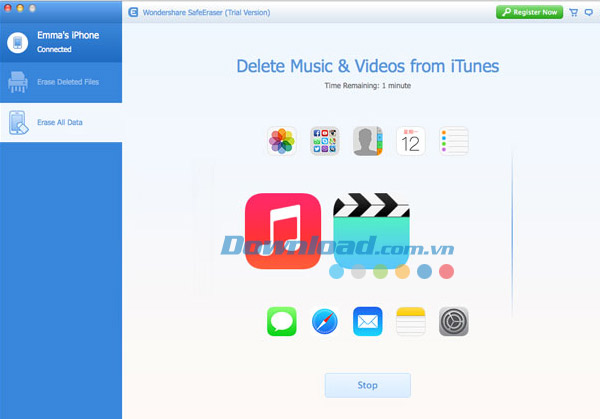
Task: Open the shopping cart icon
Action: click(x=573, y=12)
